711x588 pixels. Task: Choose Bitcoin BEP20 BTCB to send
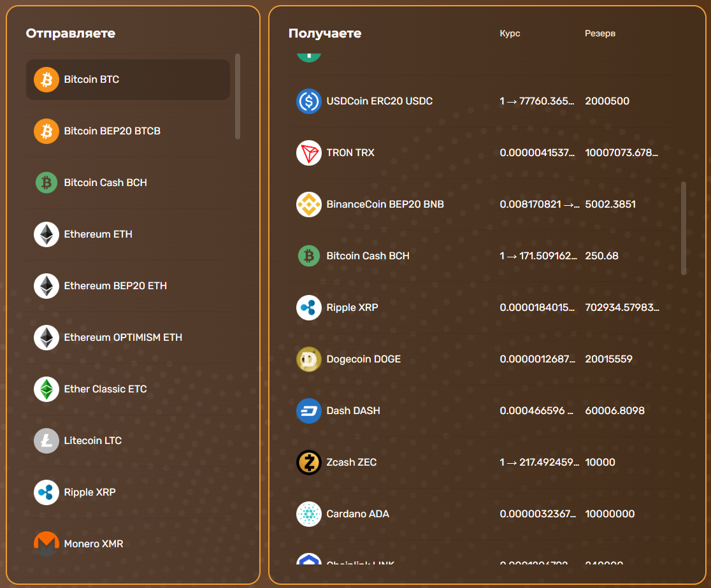(x=128, y=131)
